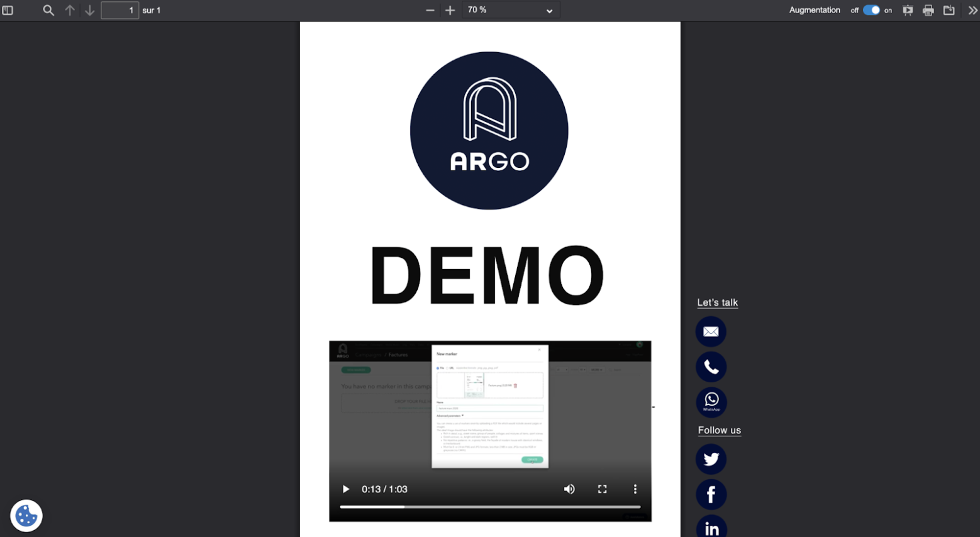Click the demo video frame
The width and height of the screenshot is (980, 537).
click(490, 431)
